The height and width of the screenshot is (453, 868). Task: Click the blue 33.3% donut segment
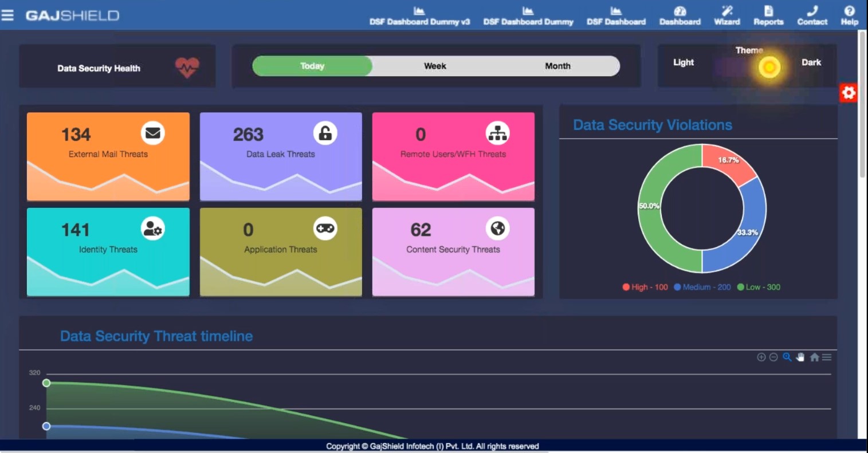tap(748, 232)
